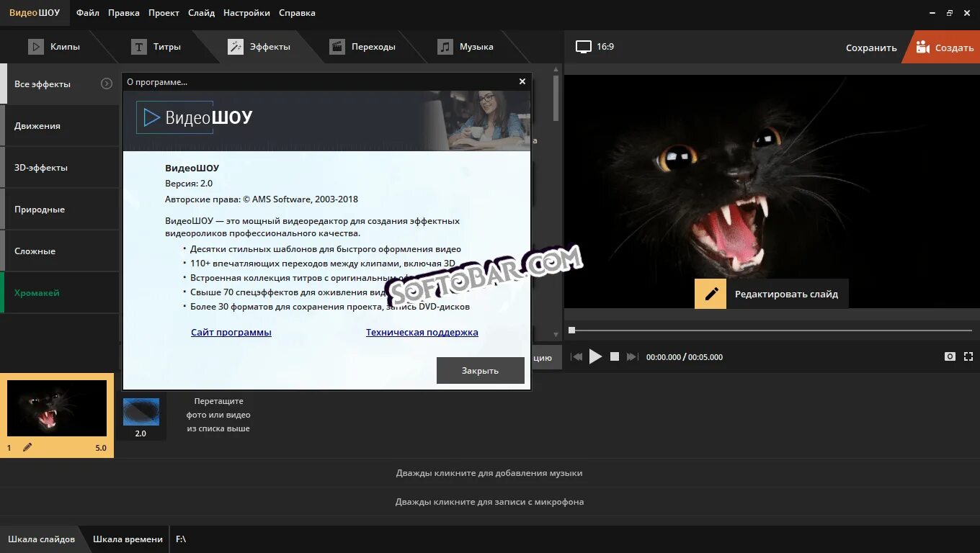Click the Создать video button
This screenshot has width=980, height=553.
(x=944, y=47)
